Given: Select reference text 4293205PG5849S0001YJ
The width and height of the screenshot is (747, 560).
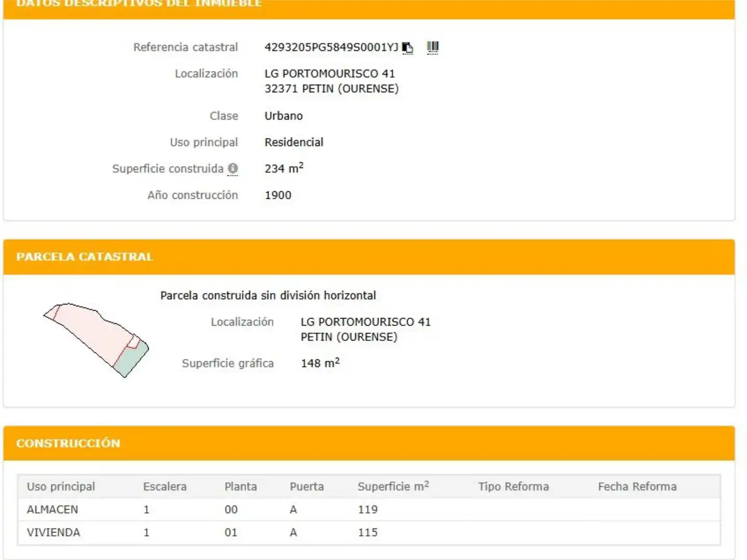Looking at the screenshot, I should [x=331, y=47].
